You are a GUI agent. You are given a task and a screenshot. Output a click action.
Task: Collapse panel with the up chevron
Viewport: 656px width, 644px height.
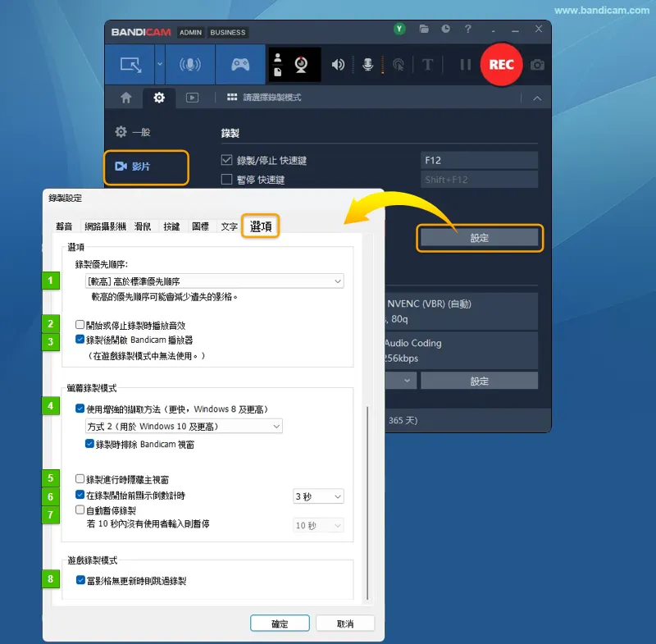(537, 98)
